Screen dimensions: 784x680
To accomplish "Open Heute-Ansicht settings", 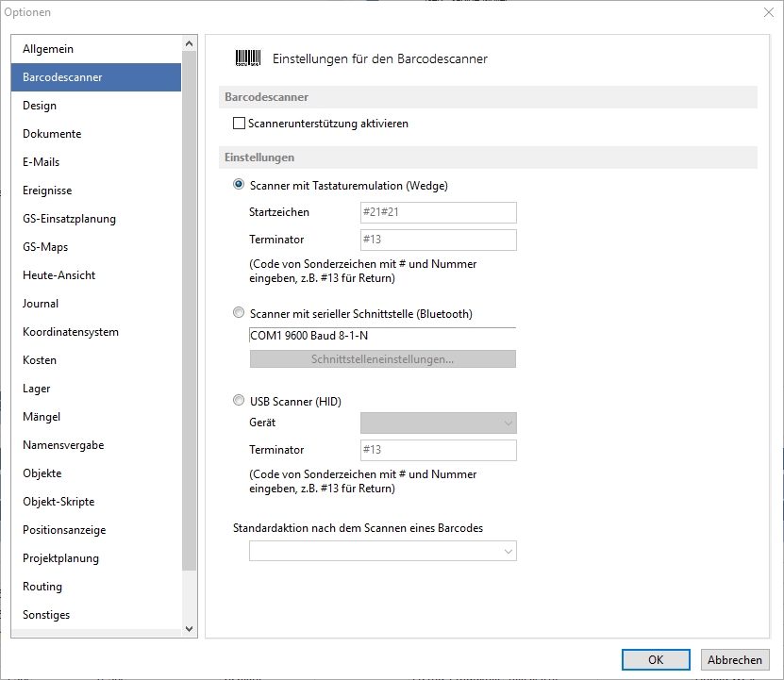I will click(x=96, y=275).
